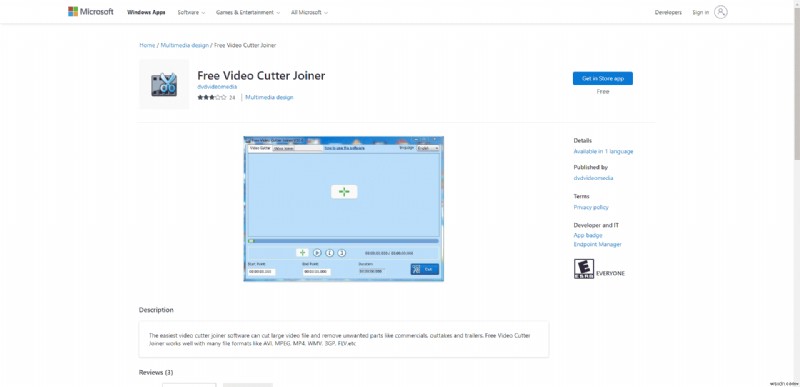Click the current page name in breadcrumb
800x387 pixels.
point(245,45)
